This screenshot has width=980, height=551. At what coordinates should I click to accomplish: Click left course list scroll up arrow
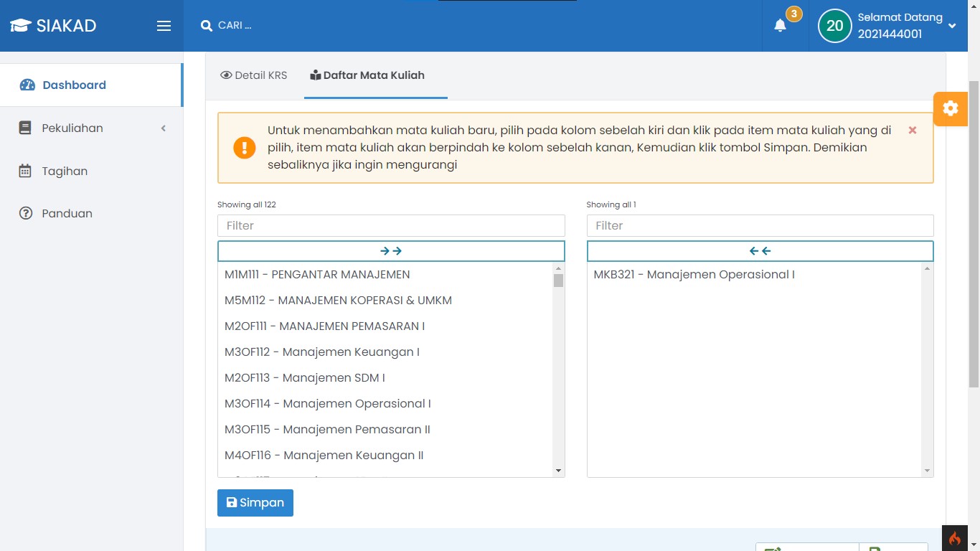tap(558, 268)
